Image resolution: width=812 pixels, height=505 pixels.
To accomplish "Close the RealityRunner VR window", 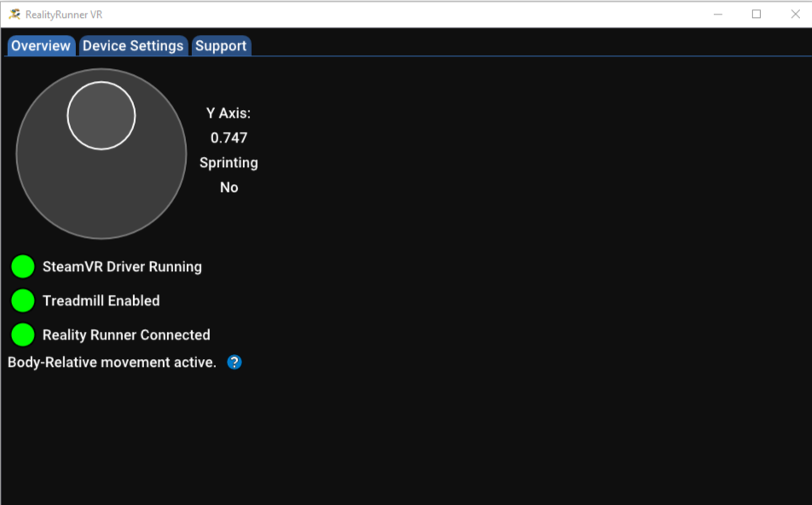I will coord(796,14).
